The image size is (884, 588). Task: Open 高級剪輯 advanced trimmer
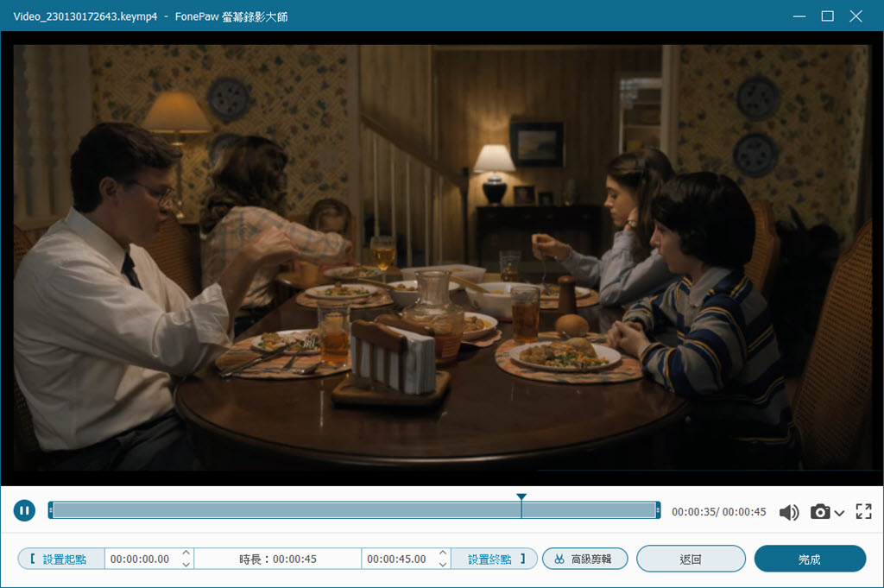(584, 559)
